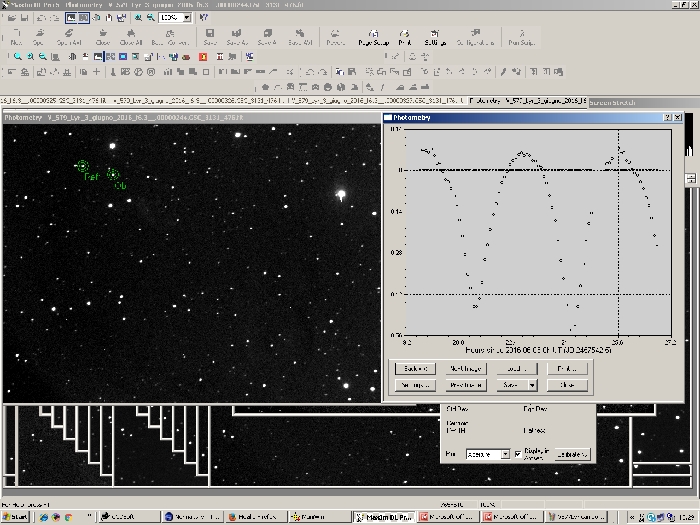
Task: Click the Windows Start button
Action: [x=16, y=517]
